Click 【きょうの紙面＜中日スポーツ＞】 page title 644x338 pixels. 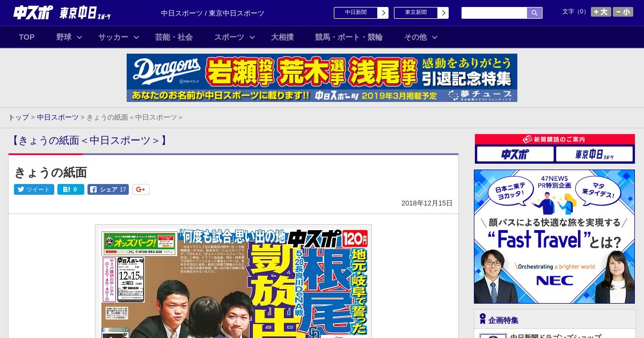coord(89,141)
